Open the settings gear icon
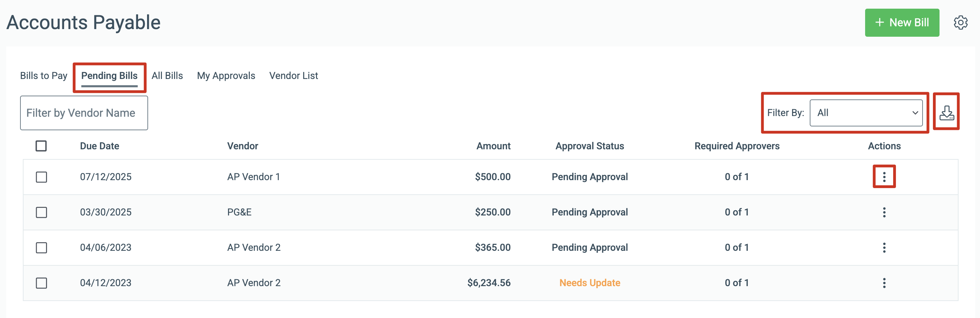The width and height of the screenshot is (980, 318). (x=960, y=23)
